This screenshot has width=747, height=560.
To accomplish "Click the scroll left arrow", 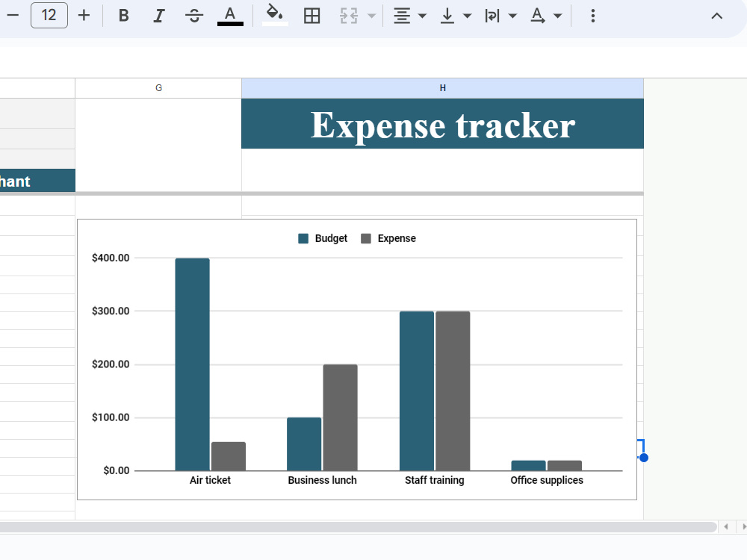I will click(725, 526).
